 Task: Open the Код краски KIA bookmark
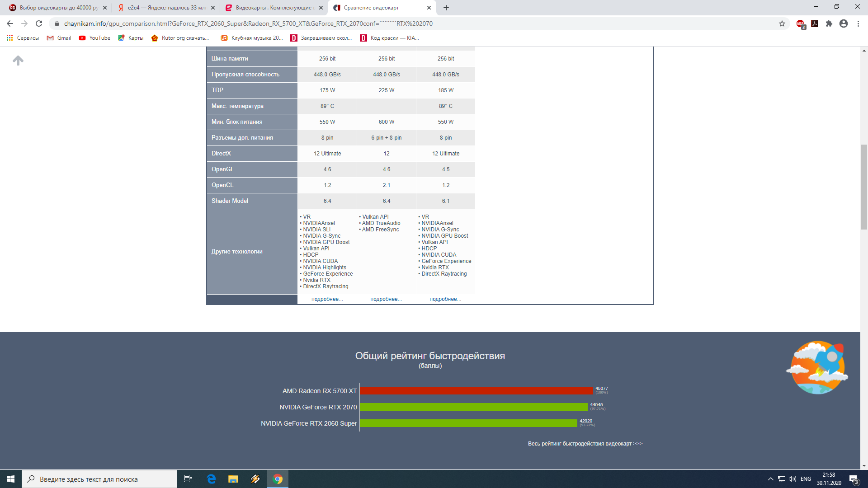click(390, 38)
